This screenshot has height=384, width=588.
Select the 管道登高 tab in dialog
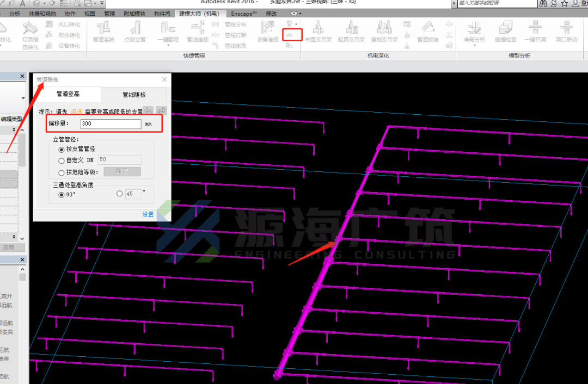pyautogui.click(x=68, y=94)
